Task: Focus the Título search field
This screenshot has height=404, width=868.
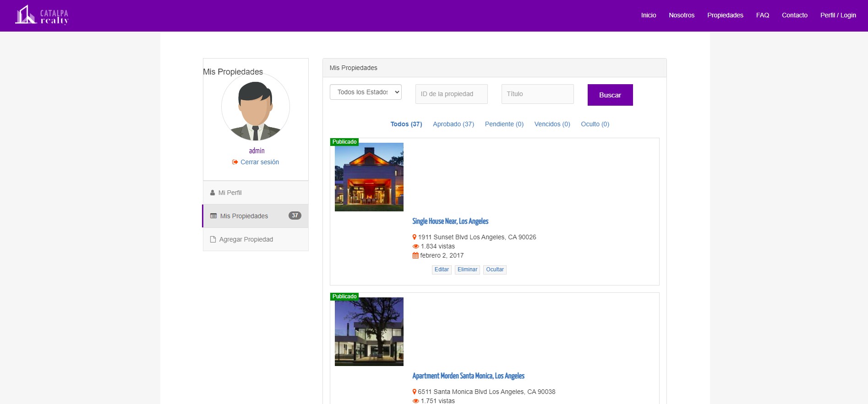Action: [538, 94]
